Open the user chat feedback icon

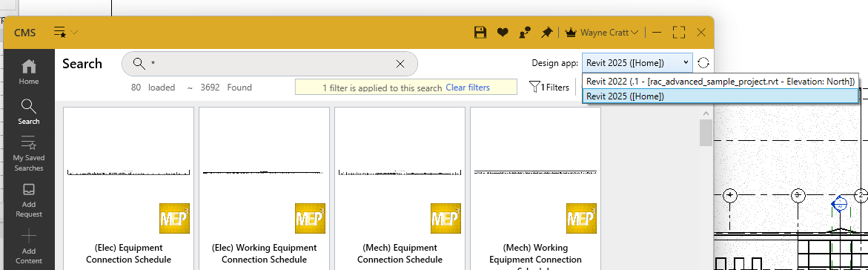click(x=525, y=33)
